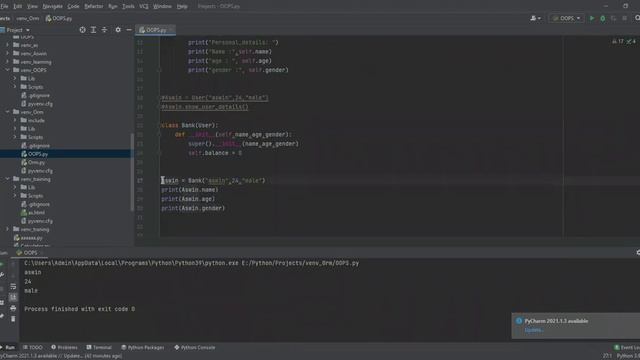Click the 'Process finished with exit code 0' line
Viewport: 640px width, 360px height.
[80, 309]
